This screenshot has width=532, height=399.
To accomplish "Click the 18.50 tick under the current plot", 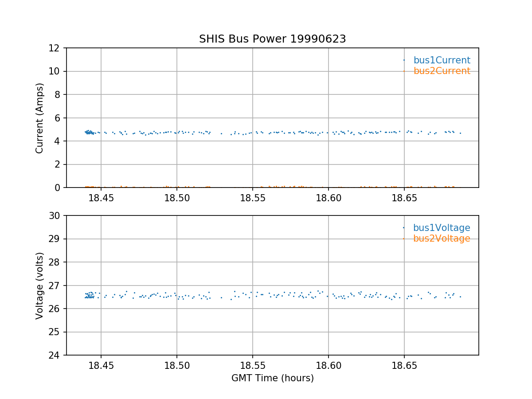I will click(x=177, y=198).
